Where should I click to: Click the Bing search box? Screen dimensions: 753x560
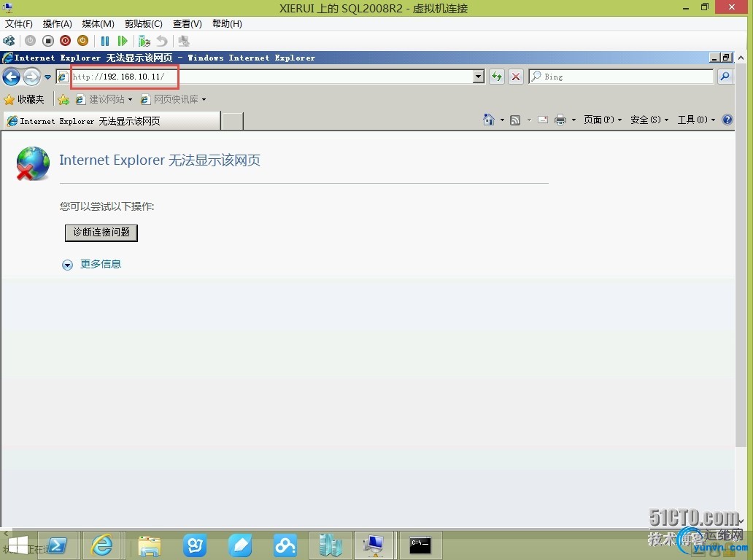coord(621,77)
